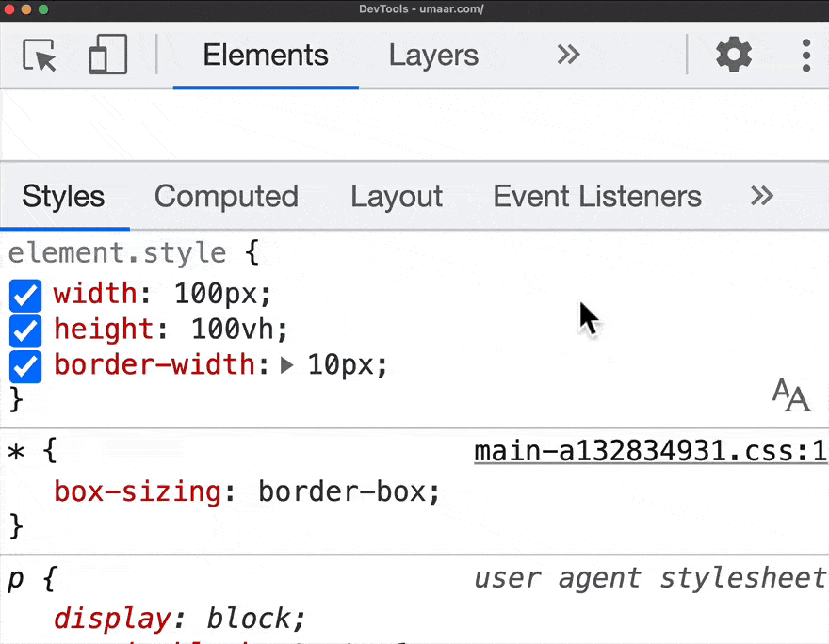The image size is (829, 644).
Task: Uncheck the width property checkbox
Action: click(25, 295)
